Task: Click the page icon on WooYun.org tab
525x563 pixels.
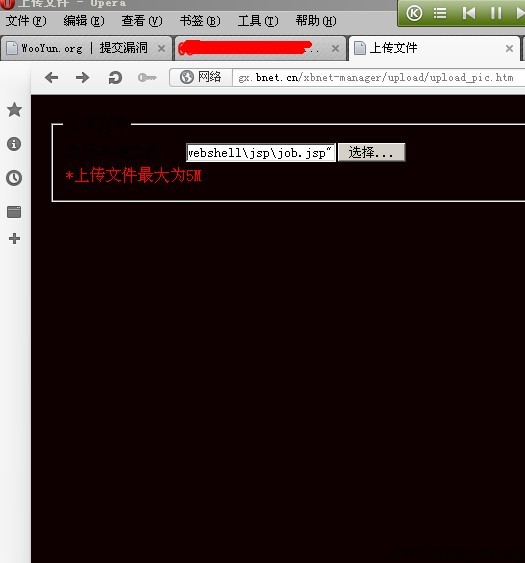Action: (12, 48)
